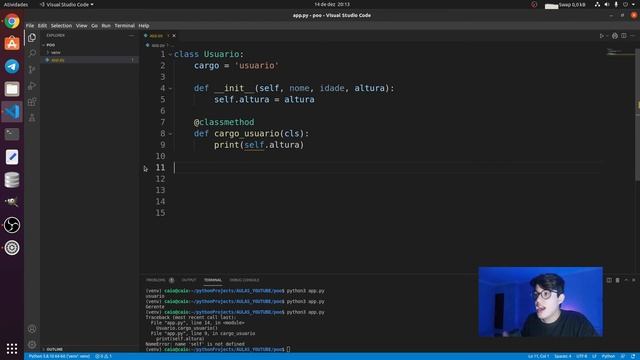Screen dimensions: 640x360
Task: Fold the cargo_usuario method at line 8
Action: [x=170, y=133]
